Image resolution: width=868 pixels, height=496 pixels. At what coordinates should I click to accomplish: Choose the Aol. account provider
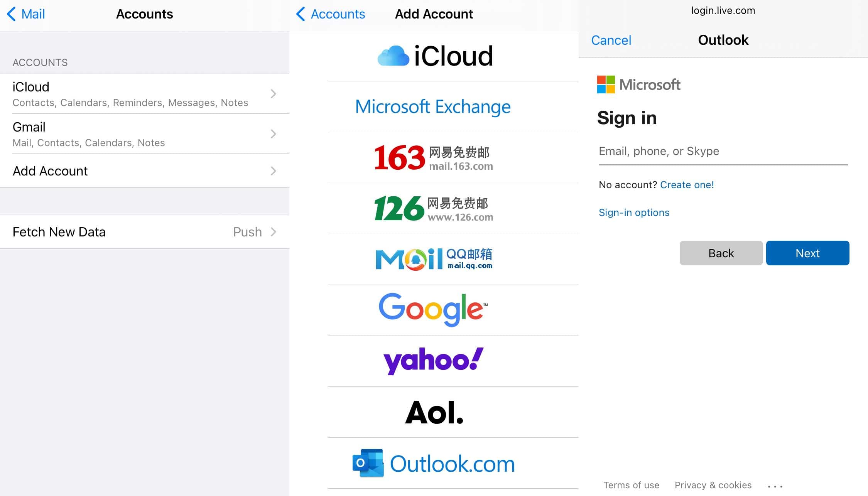[434, 412]
